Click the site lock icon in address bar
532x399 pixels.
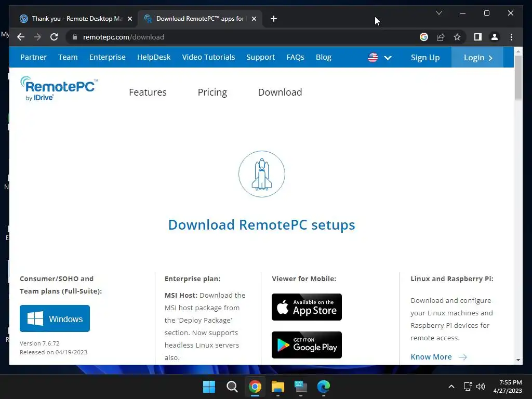(x=75, y=37)
